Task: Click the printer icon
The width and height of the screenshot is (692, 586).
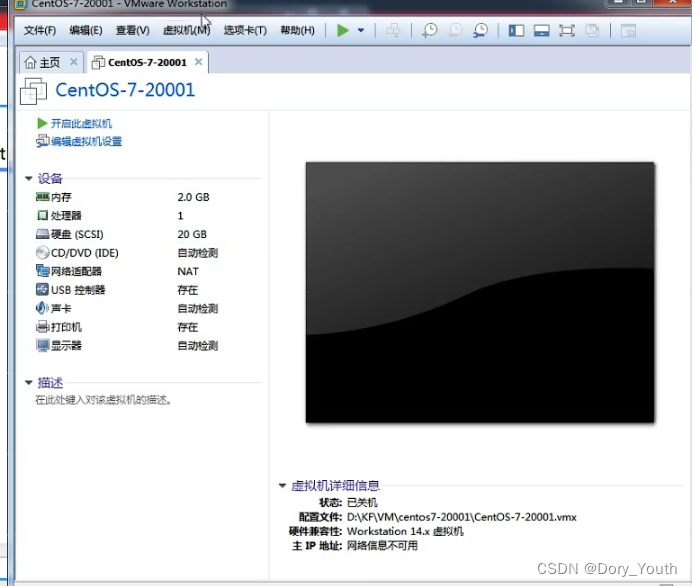Action: tap(42, 327)
